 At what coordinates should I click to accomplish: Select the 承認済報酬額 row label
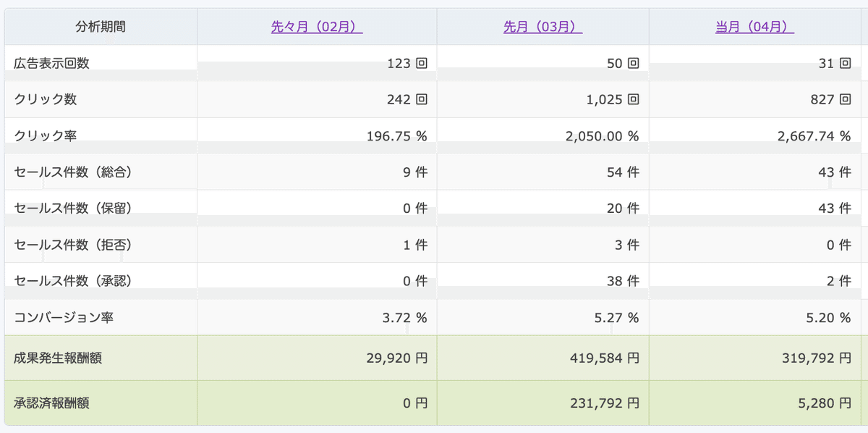click(52, 403)
